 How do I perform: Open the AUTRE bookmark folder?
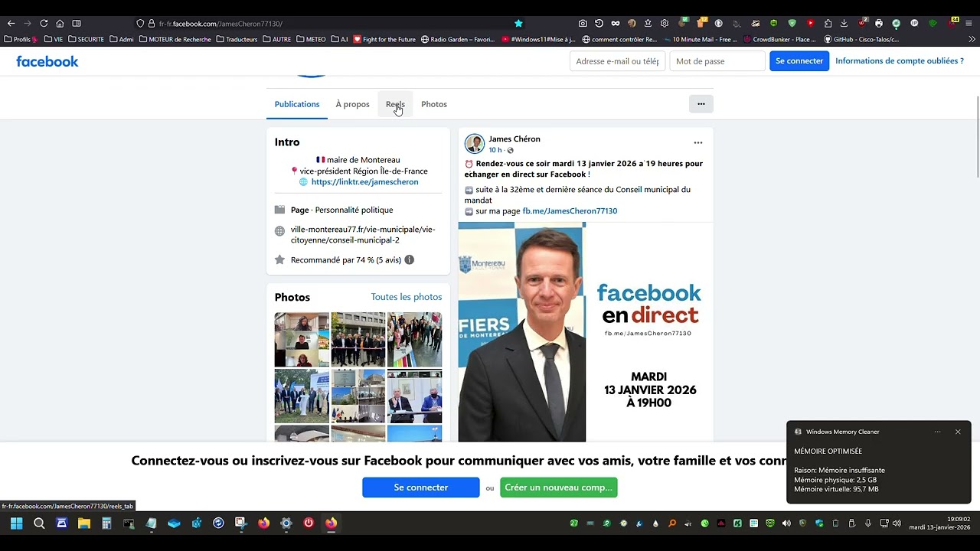[x=276, y=39]
